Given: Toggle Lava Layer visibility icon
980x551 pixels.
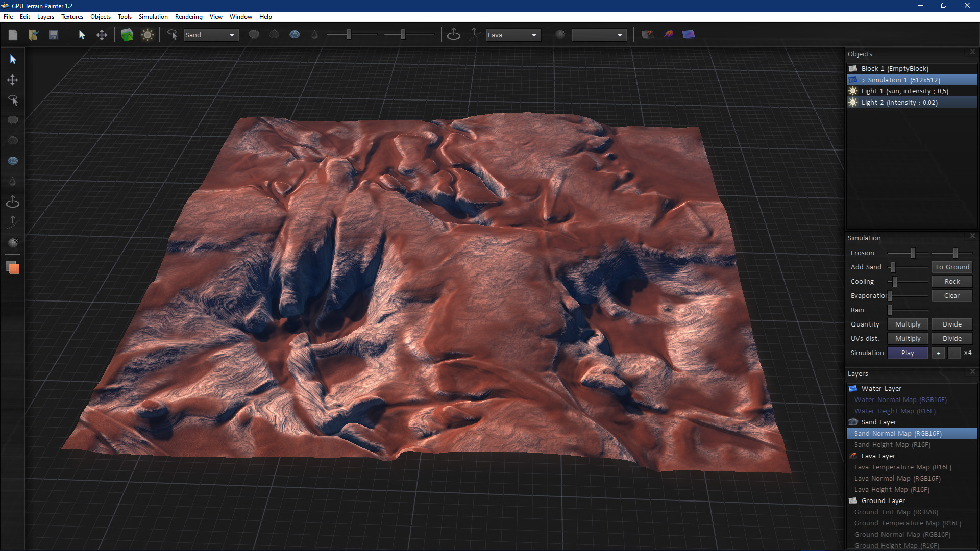Looking at the screenshot, I should 853,456.
